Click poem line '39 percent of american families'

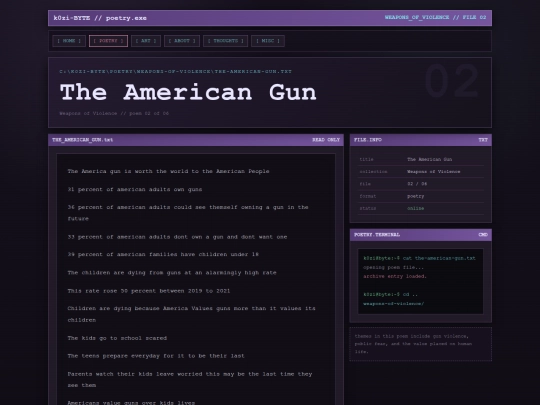coord(163,255)
